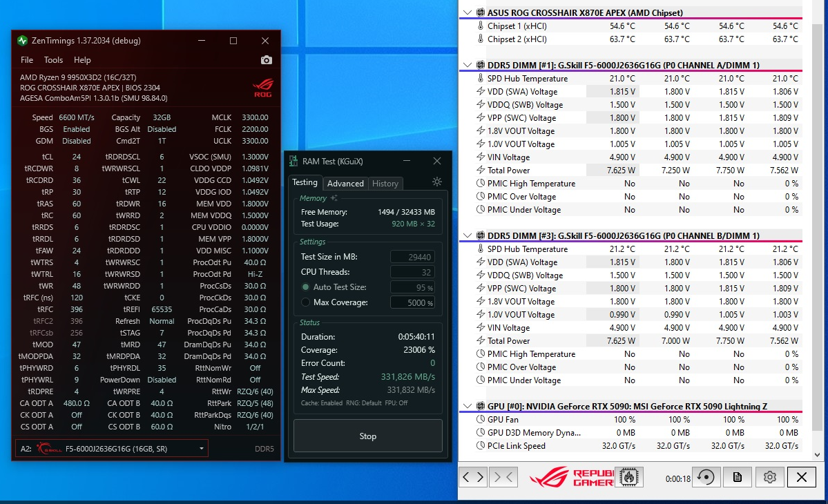The image size is (828, 504).
Task: Take ZenTimings screenshot with camera icon
Action: (x=267, y=60)
